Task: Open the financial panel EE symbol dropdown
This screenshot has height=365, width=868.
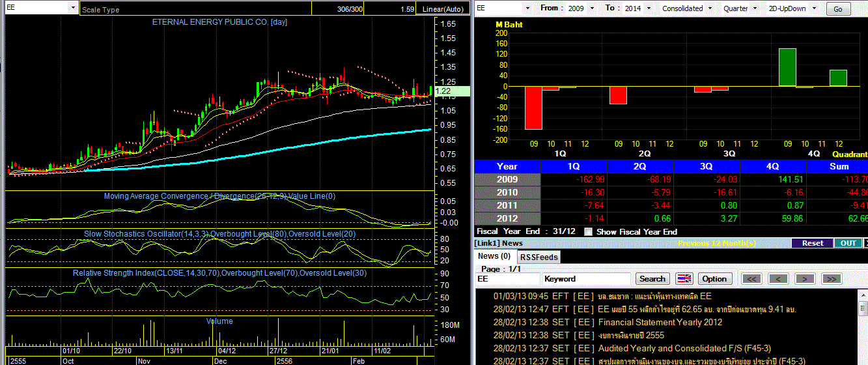Action: click(x=527, y=8)
